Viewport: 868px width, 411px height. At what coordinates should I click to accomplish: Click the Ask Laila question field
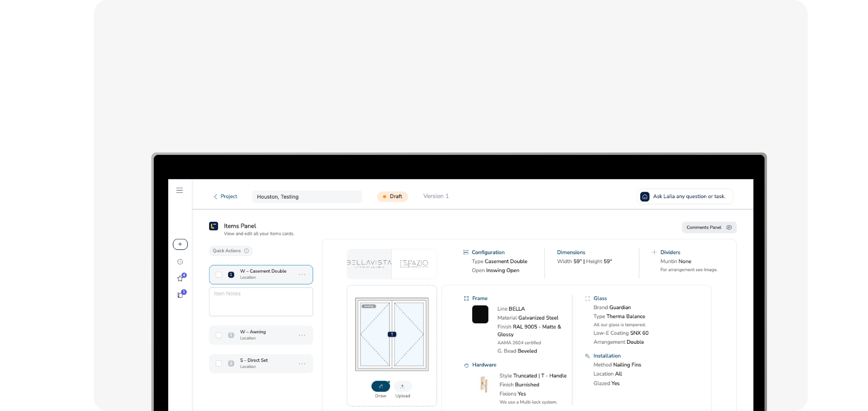pos(685,196)
